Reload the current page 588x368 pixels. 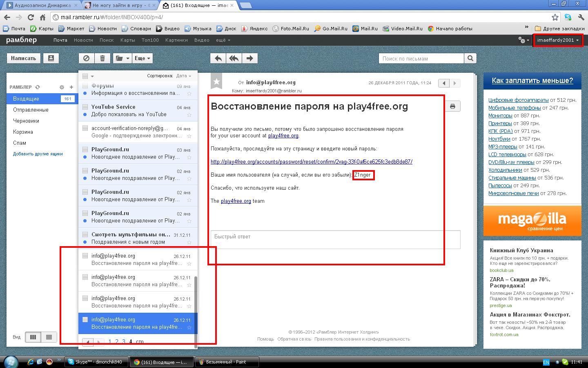[31, 17]
